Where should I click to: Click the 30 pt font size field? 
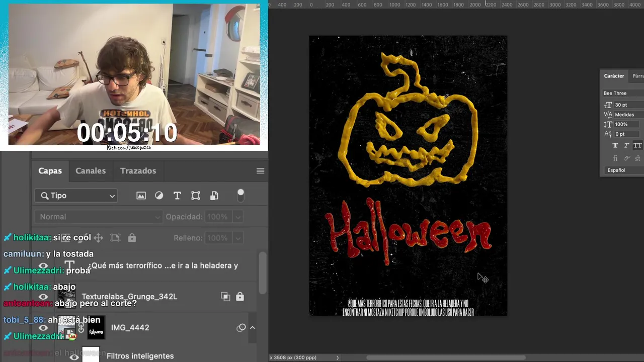tap(628, 105)
